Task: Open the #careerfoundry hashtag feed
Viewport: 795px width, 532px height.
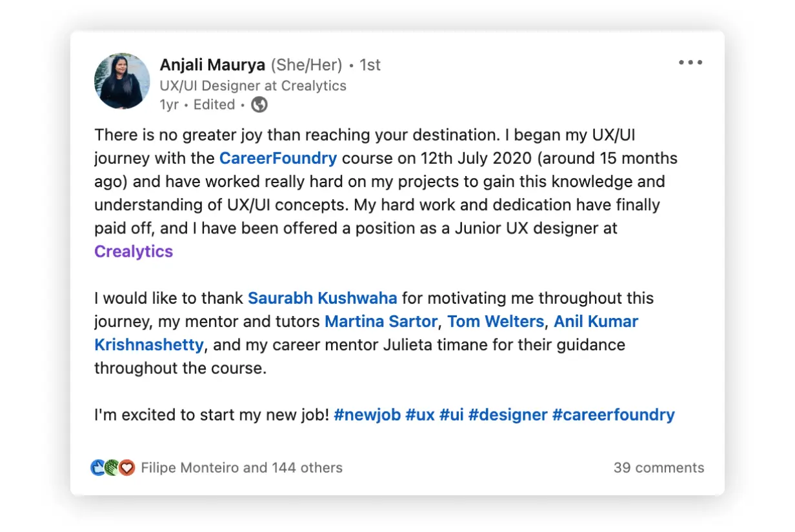Action: 613,415
